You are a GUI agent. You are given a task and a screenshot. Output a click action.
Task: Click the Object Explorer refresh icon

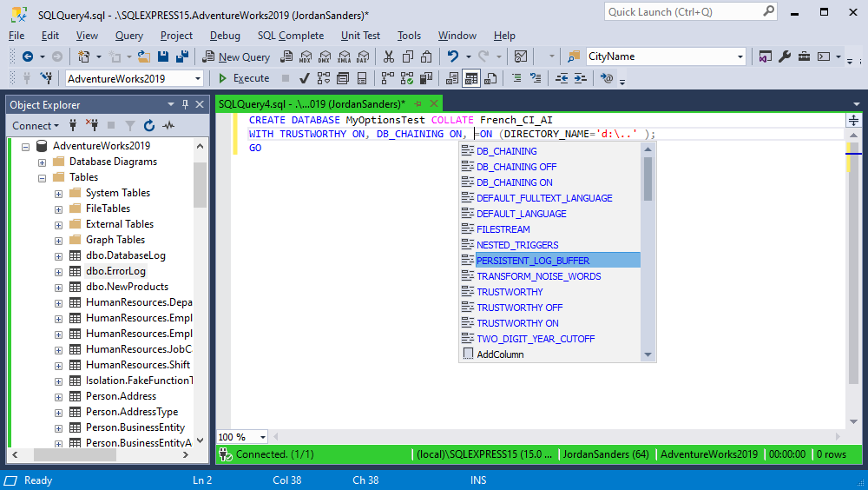click(x=149, y=126)
